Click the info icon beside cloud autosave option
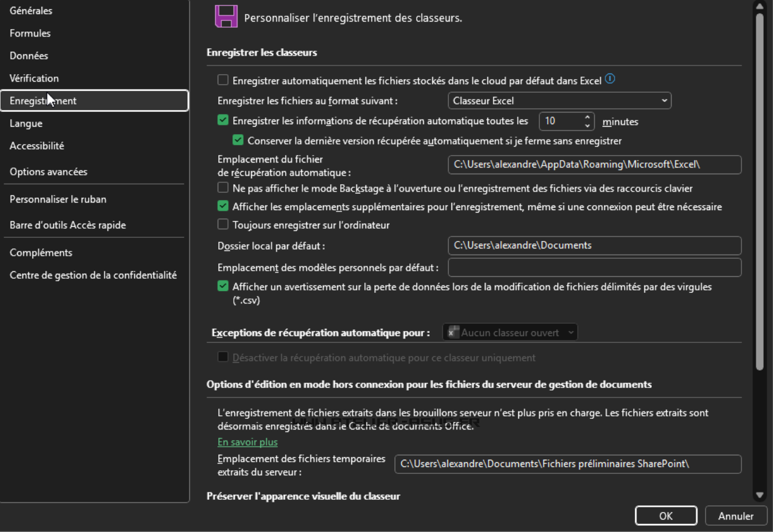773x532 pixels. pos(610,79)
